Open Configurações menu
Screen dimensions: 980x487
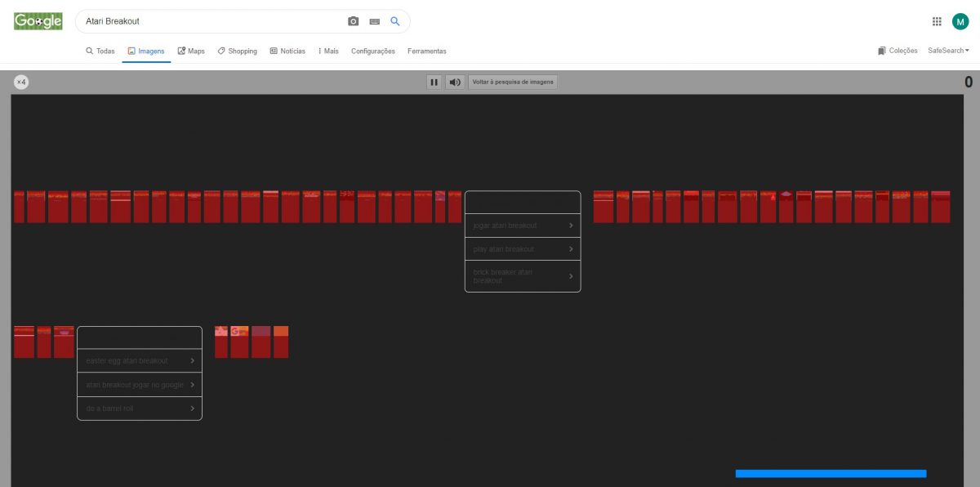click(x=373, y=51)
